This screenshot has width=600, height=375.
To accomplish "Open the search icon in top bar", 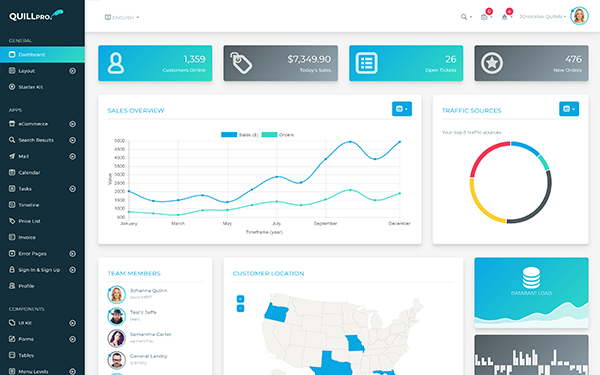I will click(465, 17).
